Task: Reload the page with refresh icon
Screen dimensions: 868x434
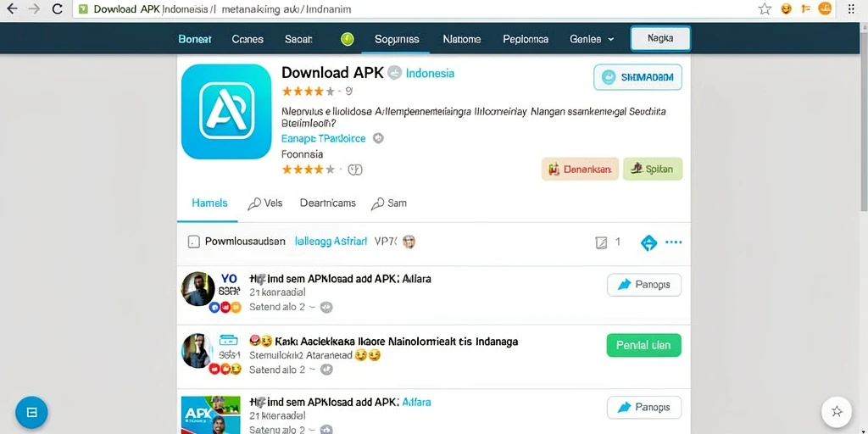Action: tap(57, 8)
